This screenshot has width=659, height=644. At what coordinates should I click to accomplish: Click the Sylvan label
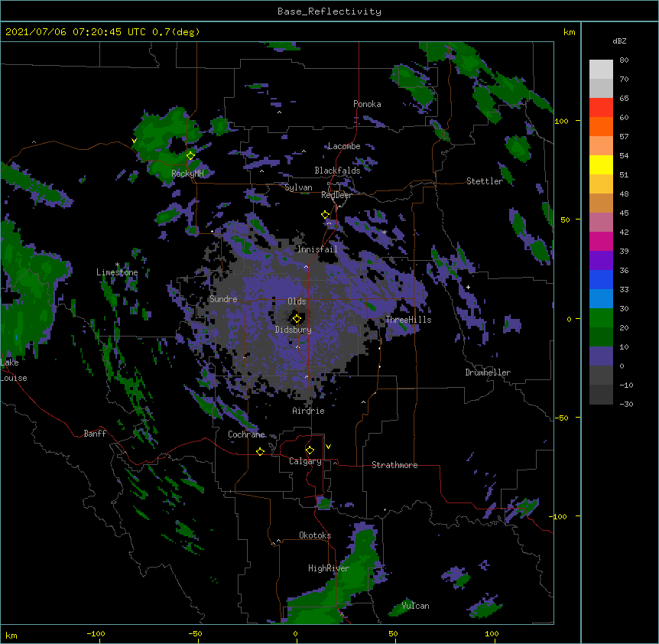click(x=298, y=187)
